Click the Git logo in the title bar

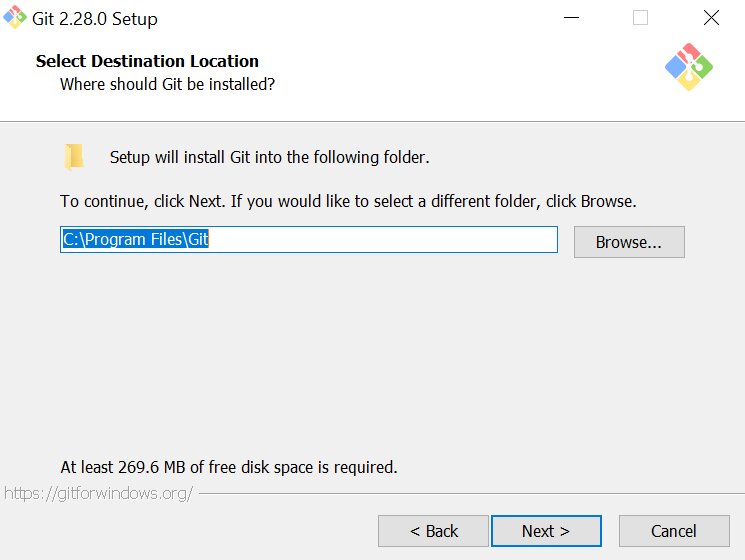coord(15,17)
